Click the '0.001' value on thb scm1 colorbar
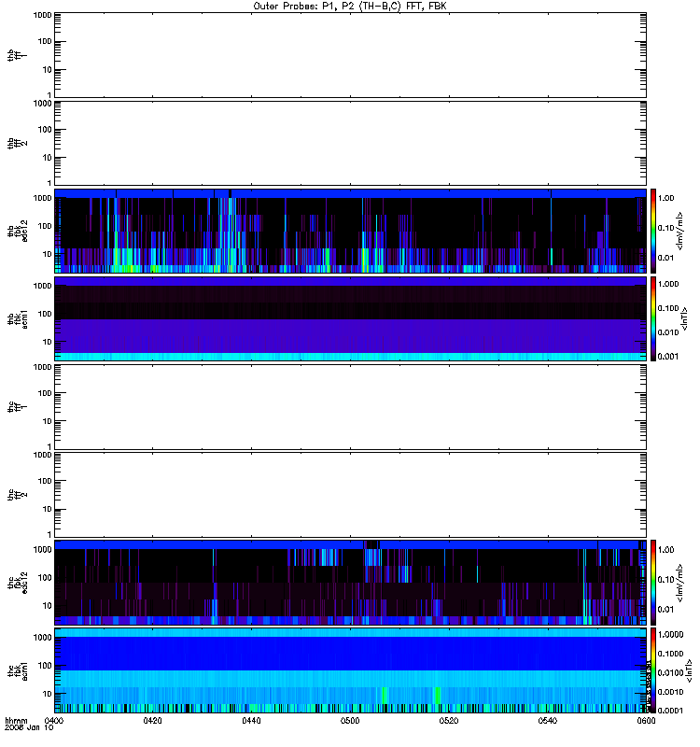 (668, 357)
